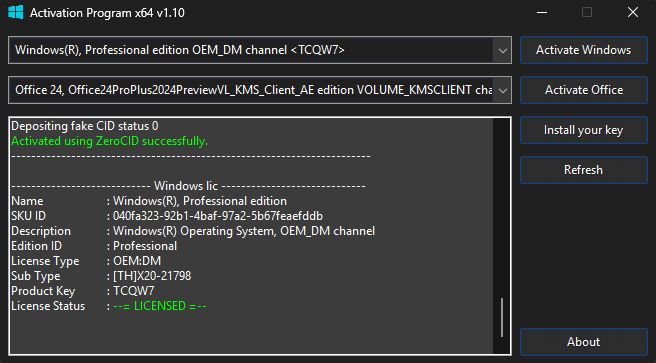656x363 pixels.
Task: Click 'Depositing fake CID status 0' line
Action: [85, 125]
